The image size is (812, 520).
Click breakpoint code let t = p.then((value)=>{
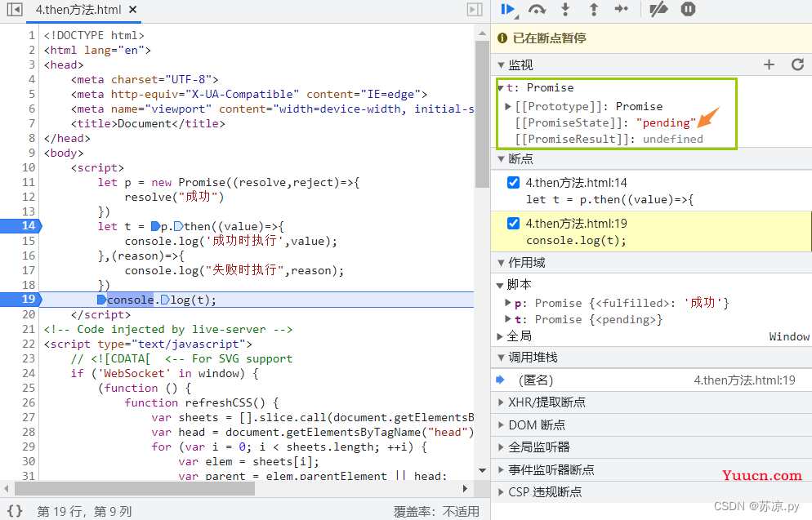(609, 200)
